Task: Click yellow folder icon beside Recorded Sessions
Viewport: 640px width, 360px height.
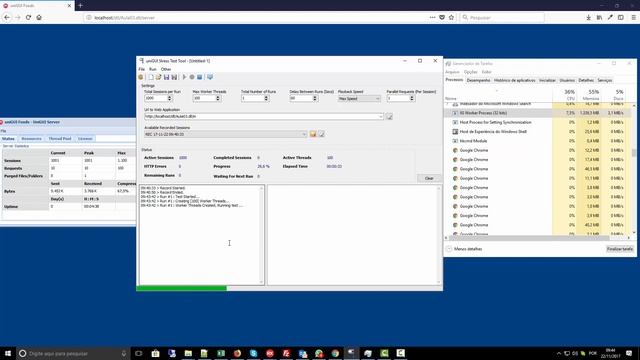Action: coord(313,134)
